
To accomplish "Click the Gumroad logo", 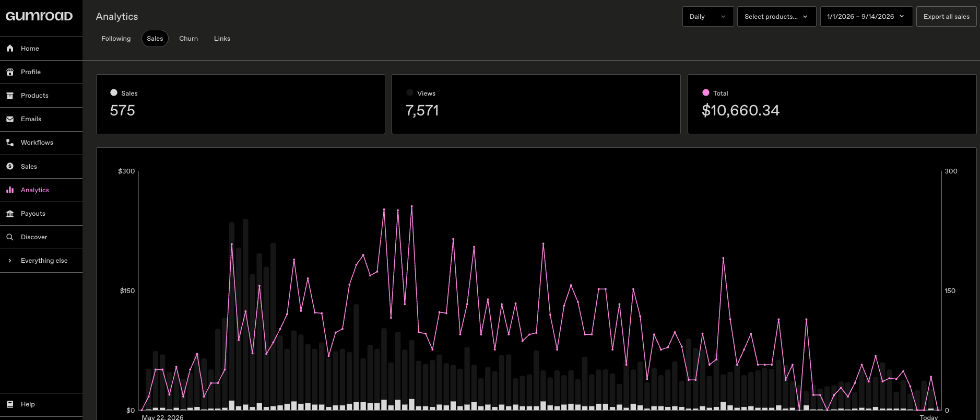I will tap(39, 16).
